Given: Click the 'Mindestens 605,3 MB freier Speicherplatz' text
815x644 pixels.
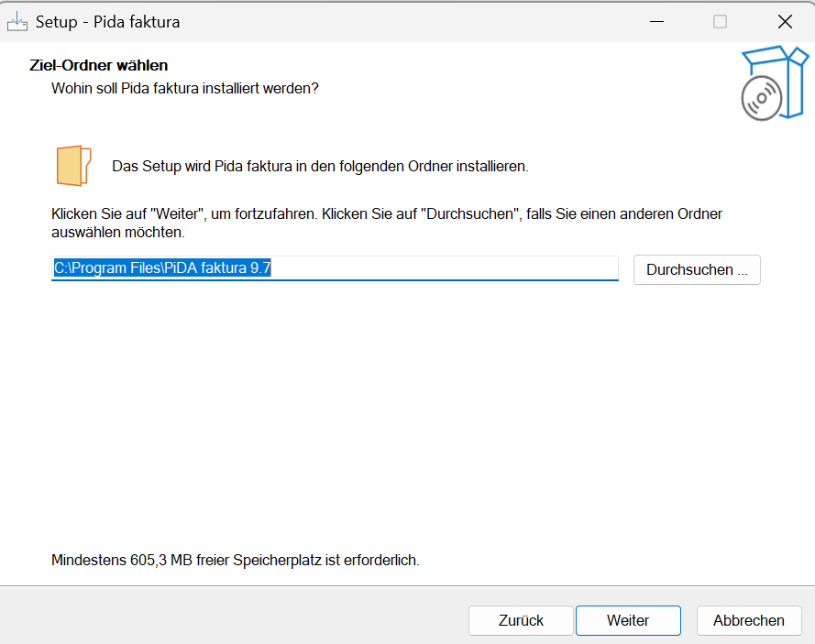Looking at the screenshot, I should 236,560.
